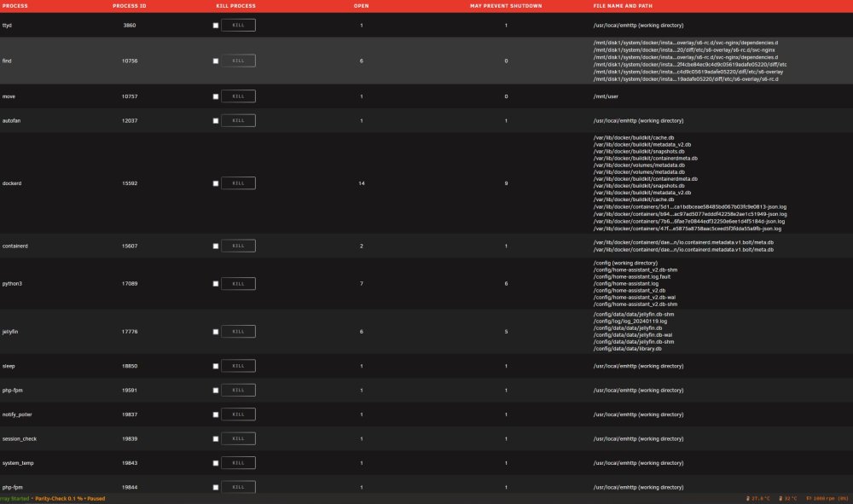
Task: Click the Kill button for notify_poller
Action: (238, 414)
